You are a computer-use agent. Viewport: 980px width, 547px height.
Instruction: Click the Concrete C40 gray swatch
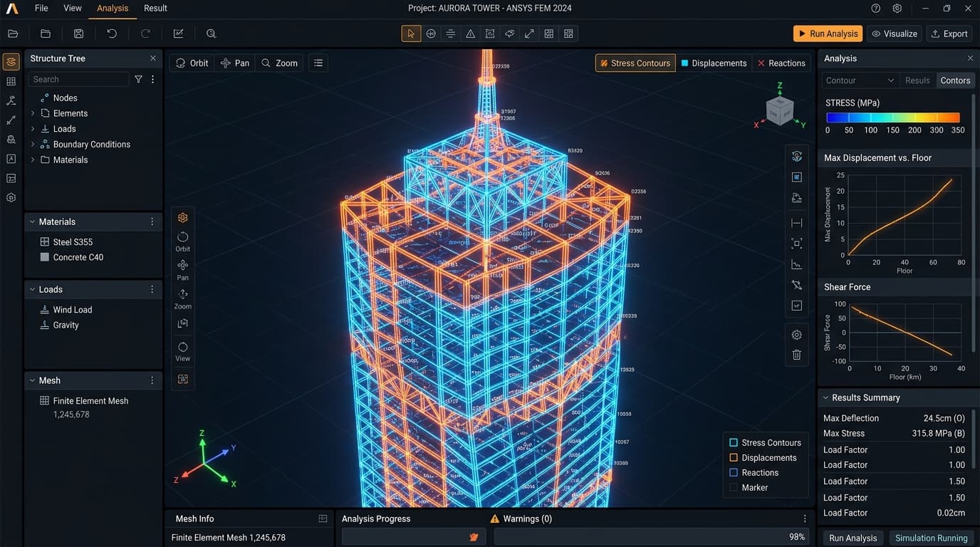pos(45,257)
